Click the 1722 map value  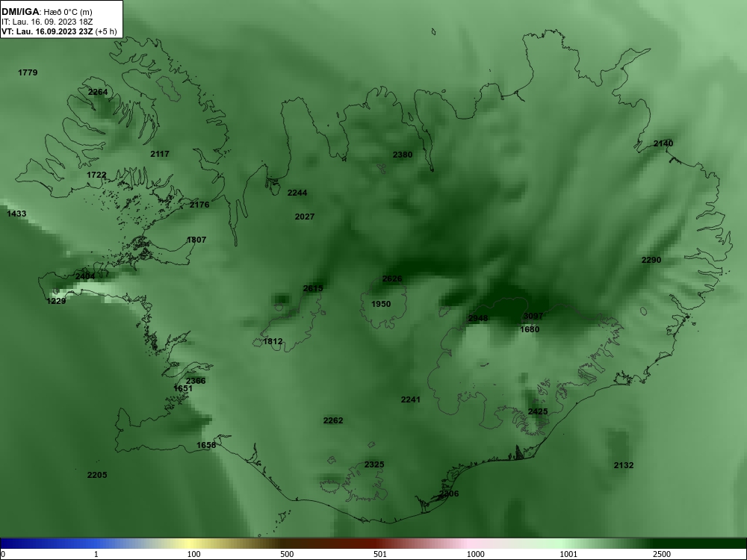(96, 175)
